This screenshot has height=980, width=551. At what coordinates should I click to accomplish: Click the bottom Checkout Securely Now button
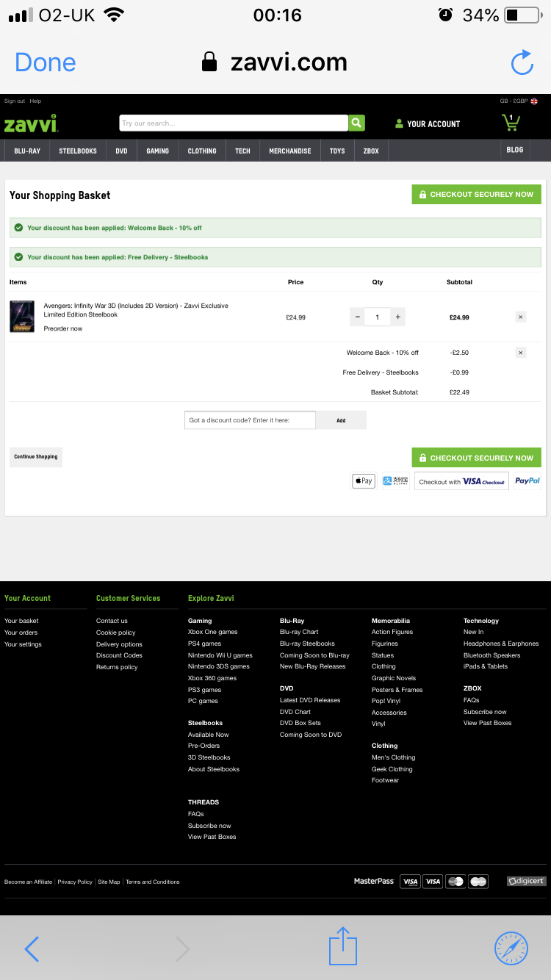click(x=476, y=458)
